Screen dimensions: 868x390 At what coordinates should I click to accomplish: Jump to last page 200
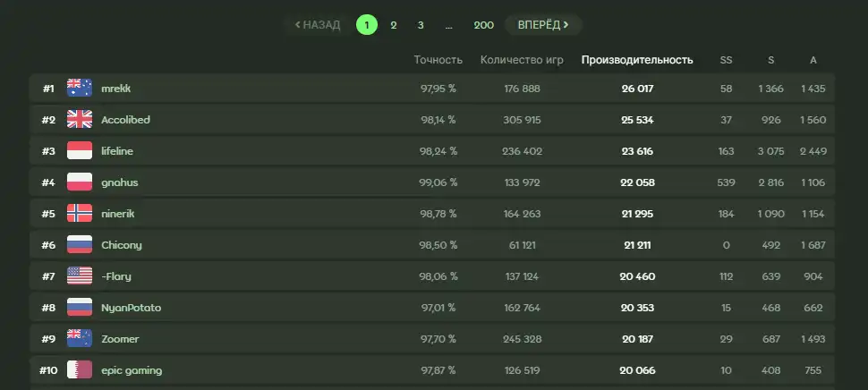483,25
